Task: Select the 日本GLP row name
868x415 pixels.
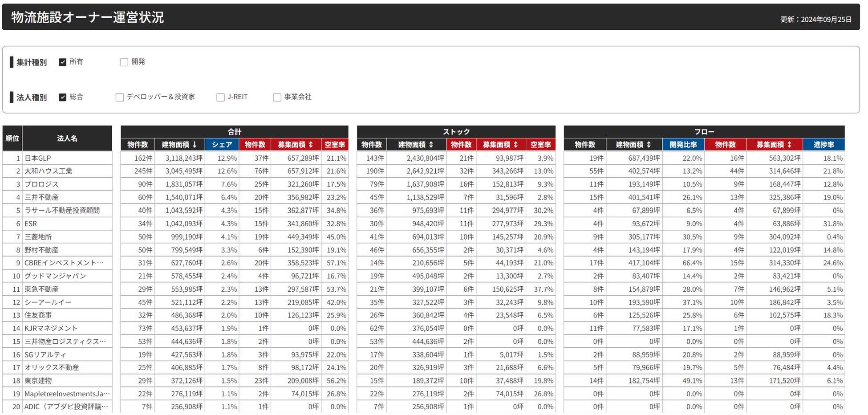Action: (x=37, y=158)
